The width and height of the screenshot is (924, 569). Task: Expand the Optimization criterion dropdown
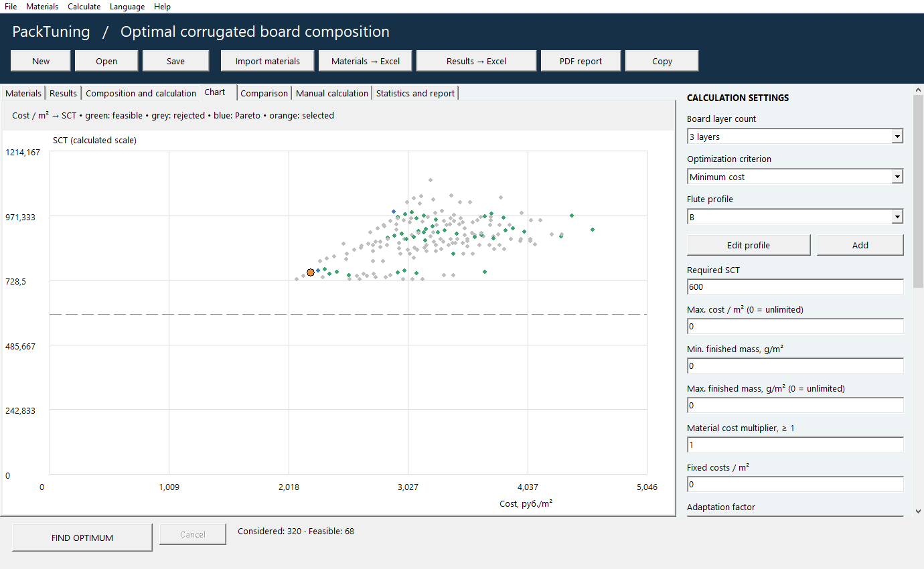(795, 177)
